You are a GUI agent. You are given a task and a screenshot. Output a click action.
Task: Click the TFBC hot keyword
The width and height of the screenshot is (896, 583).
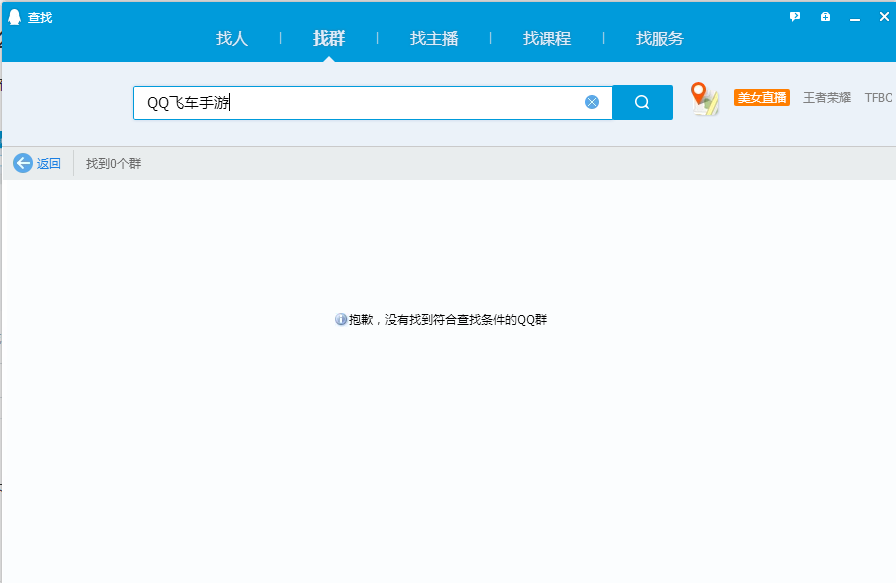tap(878, 98)
